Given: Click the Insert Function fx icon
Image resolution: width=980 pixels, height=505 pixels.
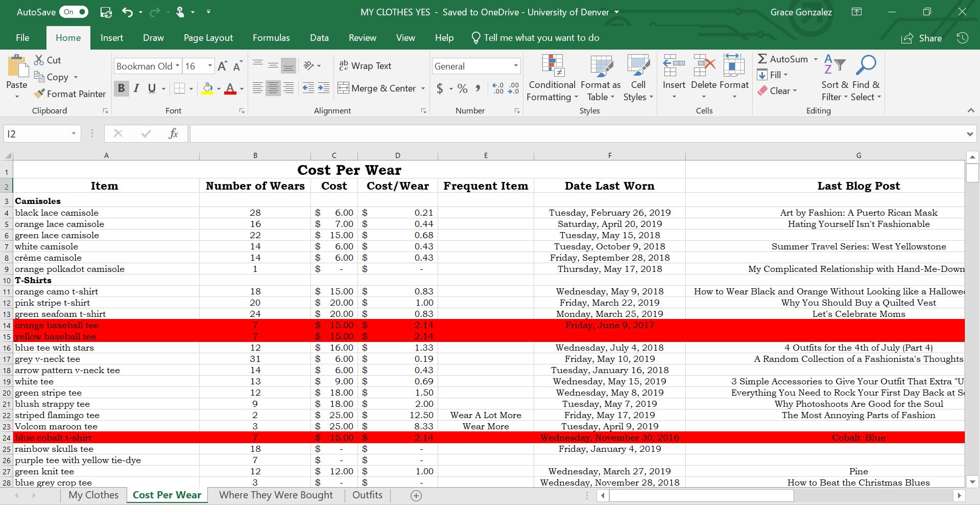Looking at the screenshot, I should click(173, 134).
